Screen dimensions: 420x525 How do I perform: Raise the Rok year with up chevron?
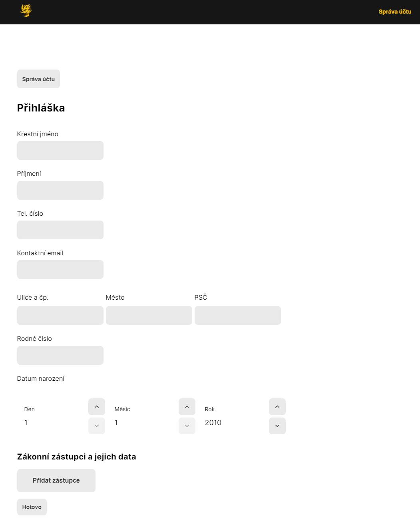277,407
